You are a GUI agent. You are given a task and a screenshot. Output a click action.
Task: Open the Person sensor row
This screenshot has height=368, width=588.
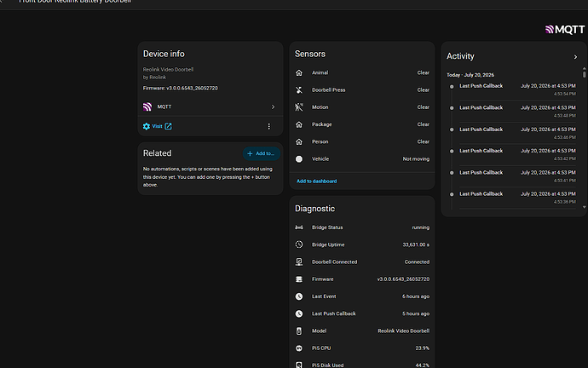[x=362, y=141]
